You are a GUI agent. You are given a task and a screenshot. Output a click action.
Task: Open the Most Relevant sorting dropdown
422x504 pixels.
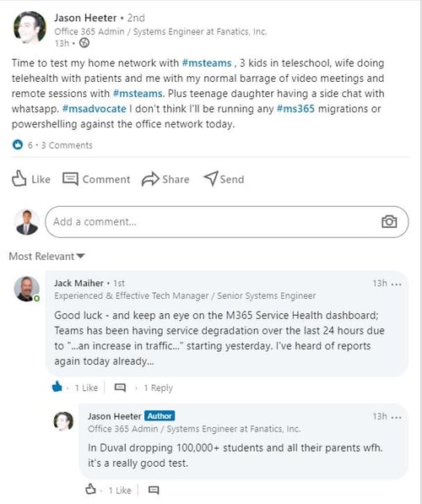(46, 257)
